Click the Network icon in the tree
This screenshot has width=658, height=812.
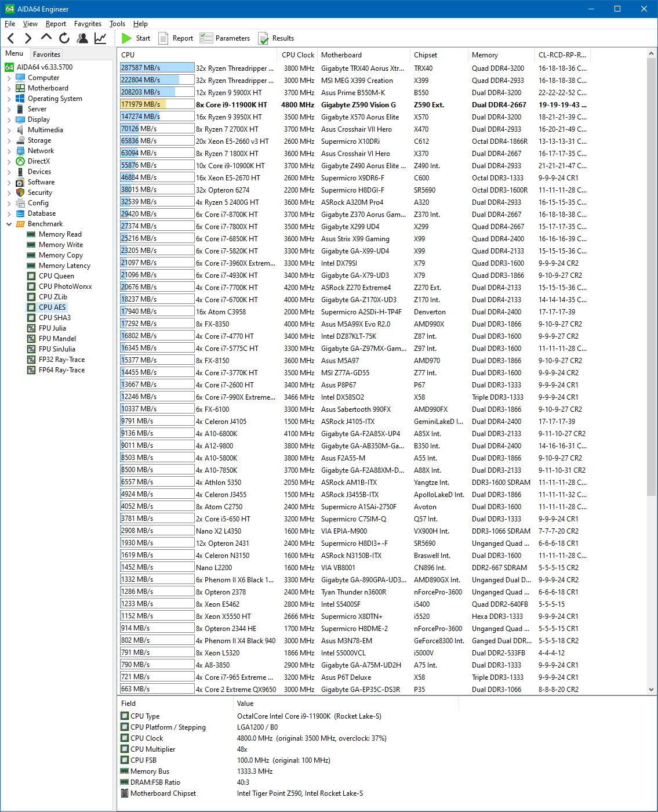[x=20, y=151]
